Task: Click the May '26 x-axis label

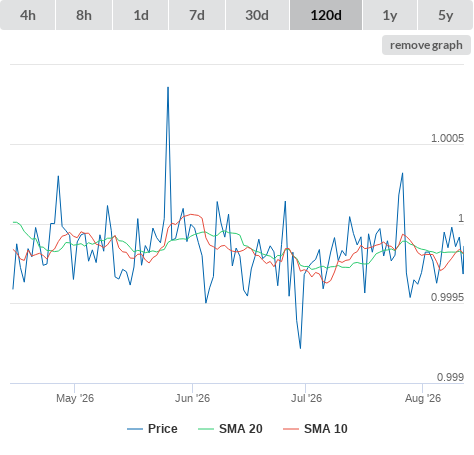Action: pos(75,398)
